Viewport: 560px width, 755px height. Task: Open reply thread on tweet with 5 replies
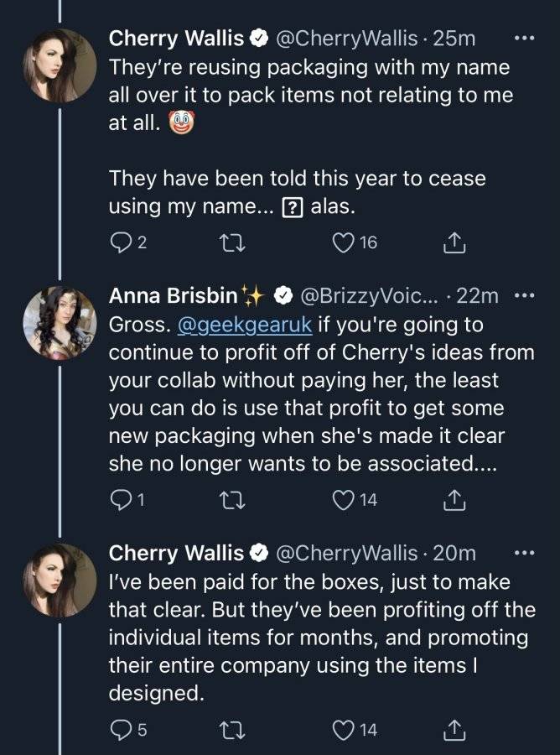click(x=128, y=731)
